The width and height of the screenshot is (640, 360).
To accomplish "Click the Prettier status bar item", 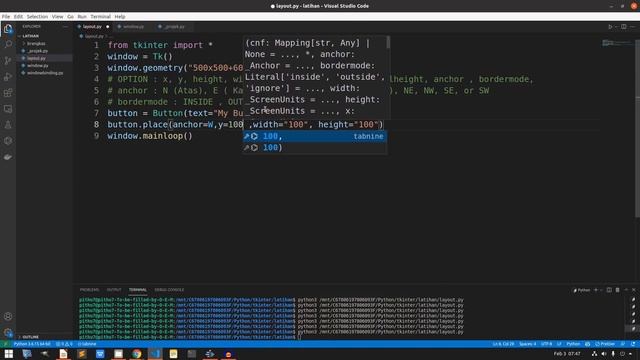I will coord(605,344).
